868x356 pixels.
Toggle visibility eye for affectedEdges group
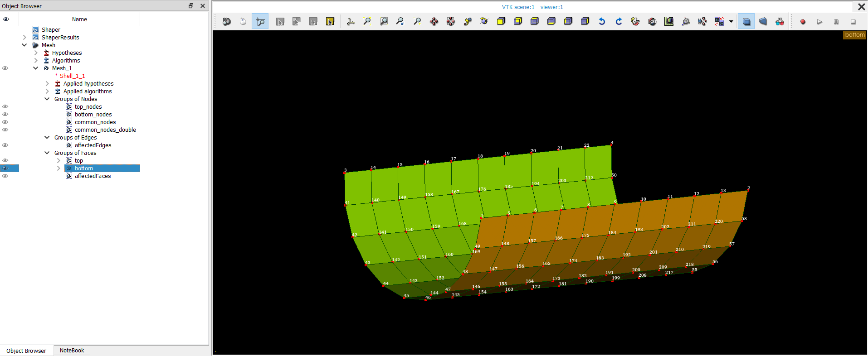(5, 145)
